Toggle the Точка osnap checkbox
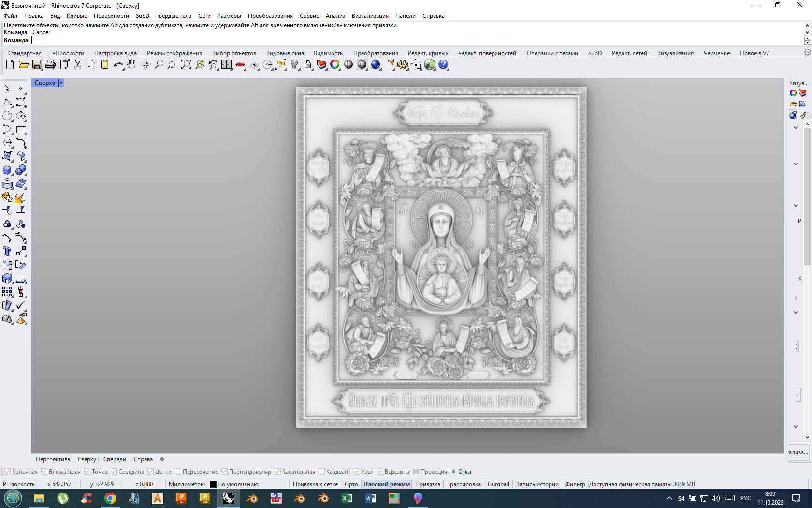The height and width of the screenshot is (508, 812). pos(87,472)
